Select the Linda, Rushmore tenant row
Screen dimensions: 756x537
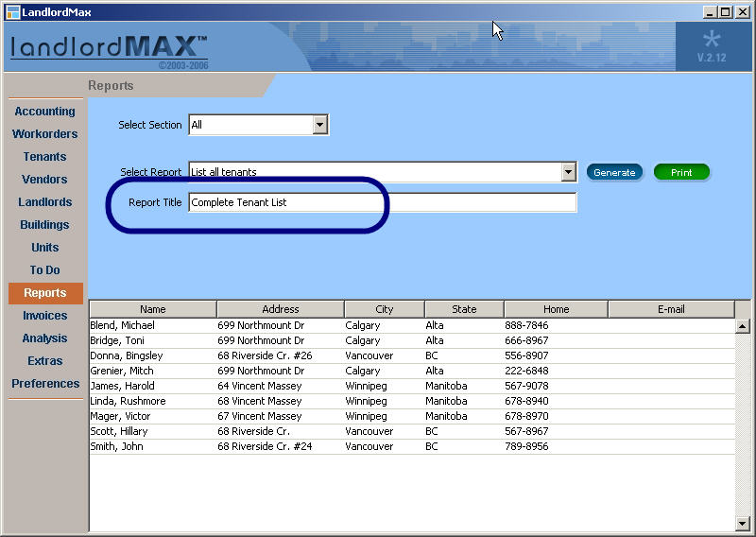412,402
